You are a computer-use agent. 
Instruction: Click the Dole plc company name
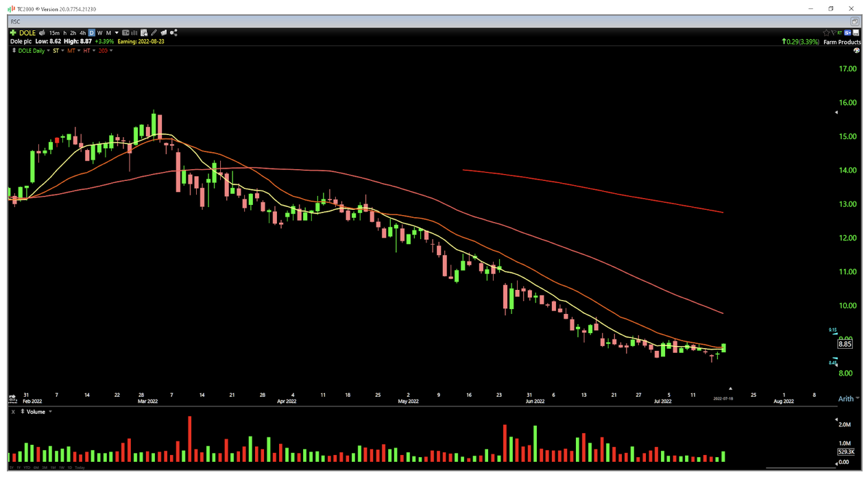(22, 41)
